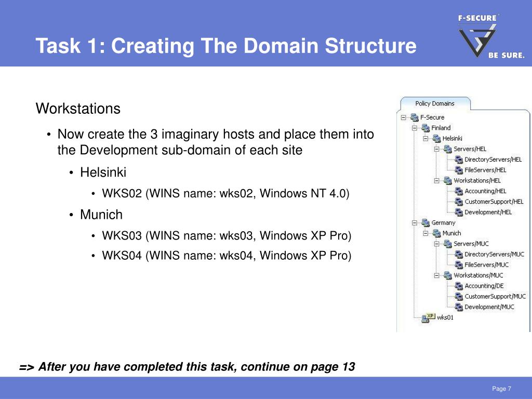Select the Accounting/HEL label
532x399 pixels.
click(x=485, y=191)
